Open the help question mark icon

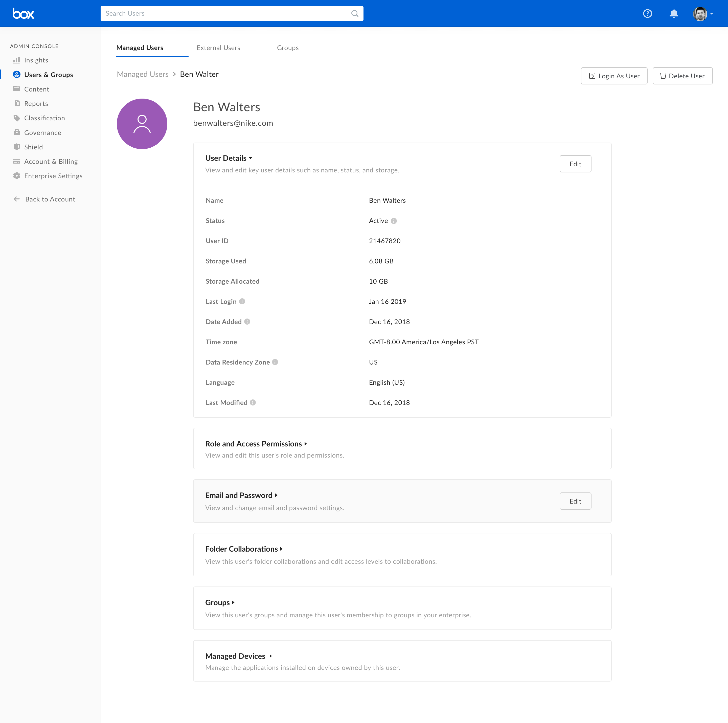(x=647, y=14)
